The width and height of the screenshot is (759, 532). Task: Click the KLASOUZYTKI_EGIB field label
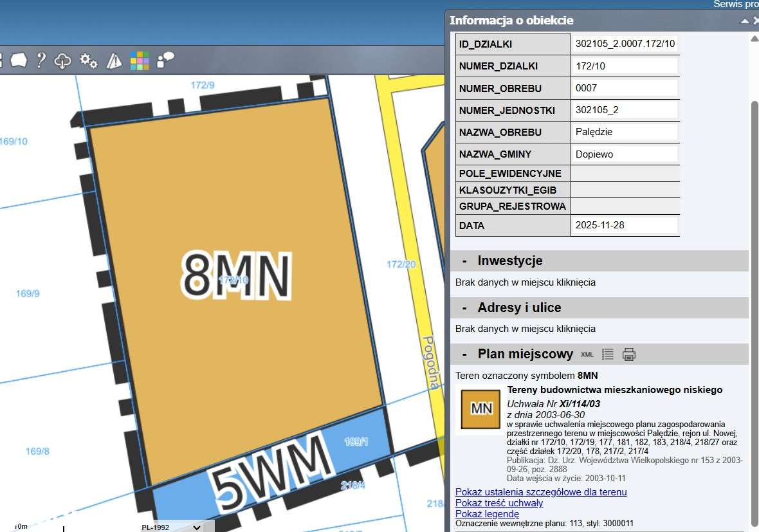click(x=508, y=190)
